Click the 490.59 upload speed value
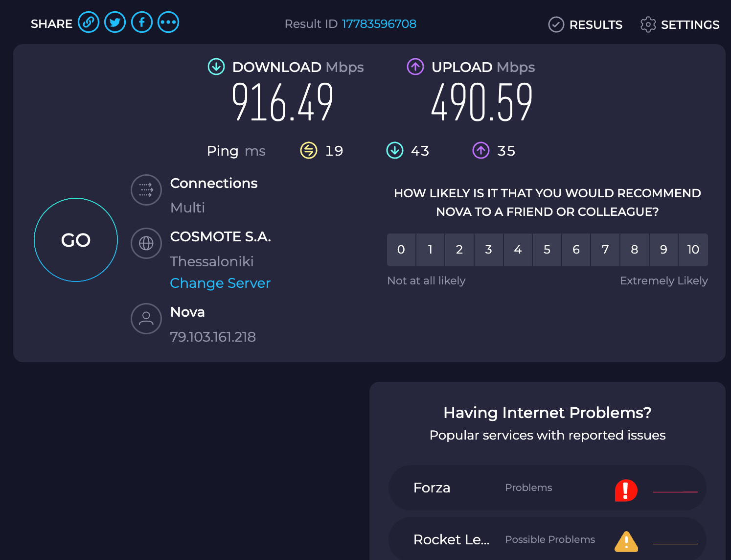 (x=482, y=102)
